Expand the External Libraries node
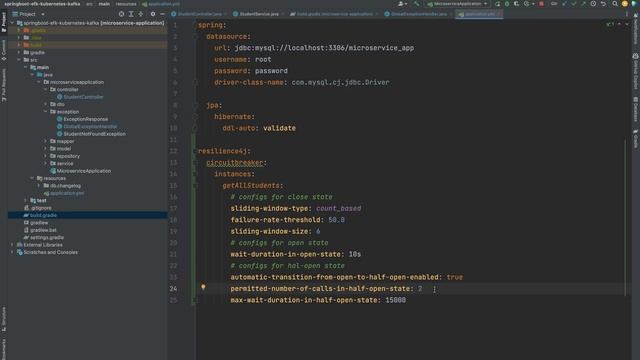Screen dimensions: 640x360 [12, 245]
